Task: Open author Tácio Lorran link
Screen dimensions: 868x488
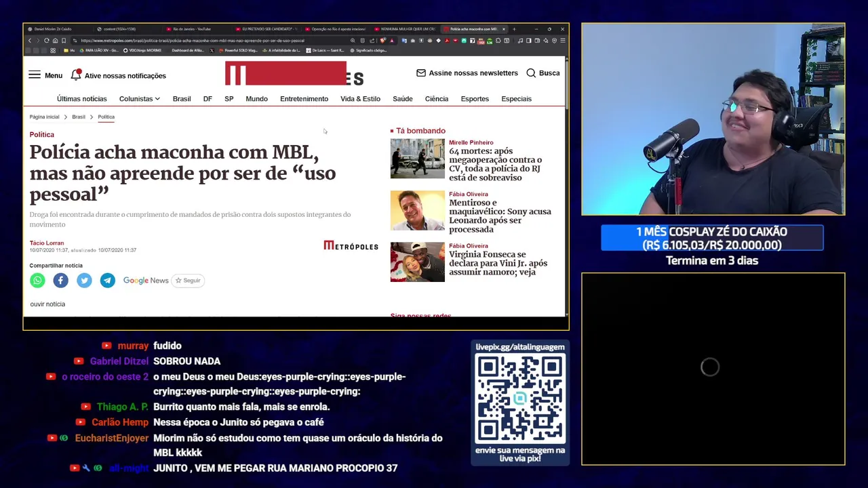Action: click(47, 243)
